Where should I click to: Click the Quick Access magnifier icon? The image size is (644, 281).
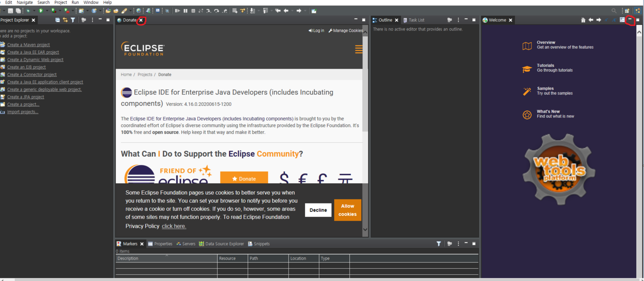click(614, 11)
